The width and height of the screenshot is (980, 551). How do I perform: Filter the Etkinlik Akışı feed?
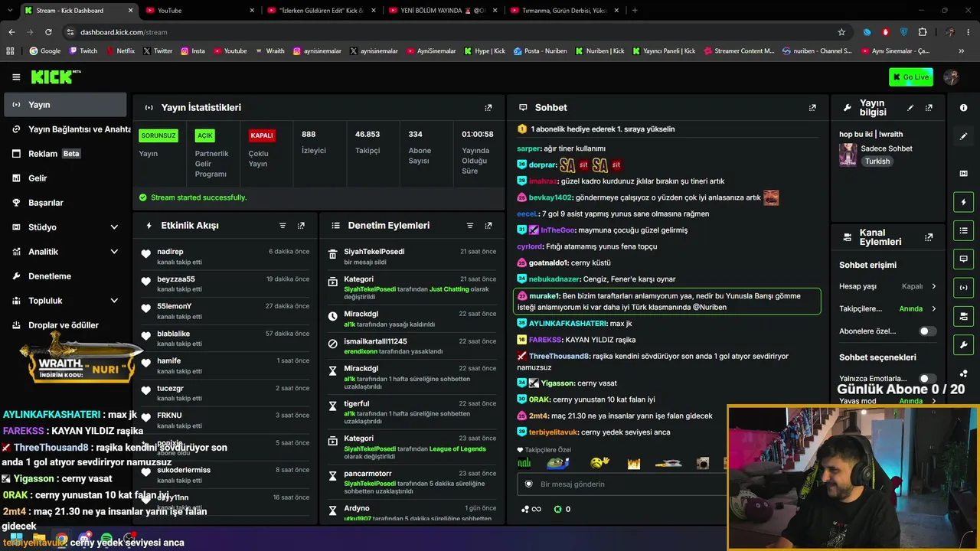click(283, 226)
